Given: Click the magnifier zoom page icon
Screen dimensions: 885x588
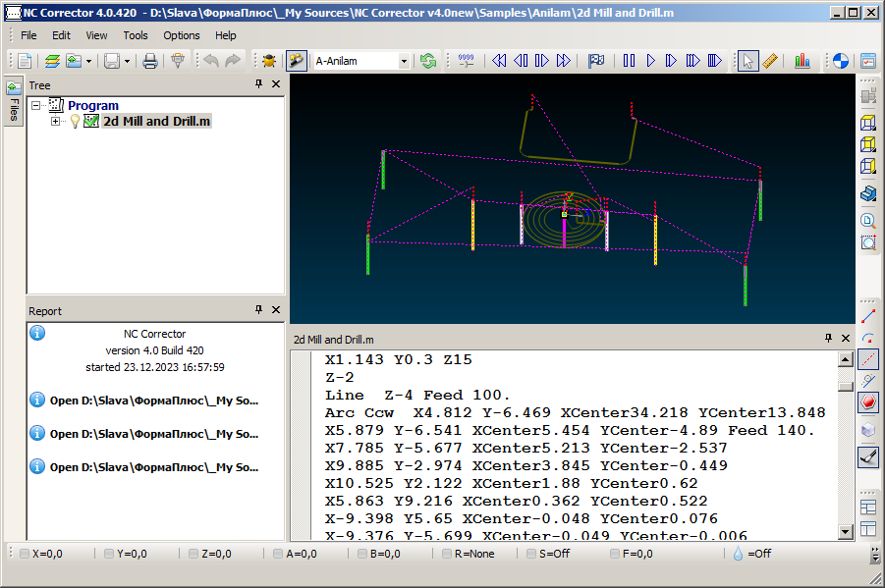Looking at the screenshot, I should click(868, 220).
